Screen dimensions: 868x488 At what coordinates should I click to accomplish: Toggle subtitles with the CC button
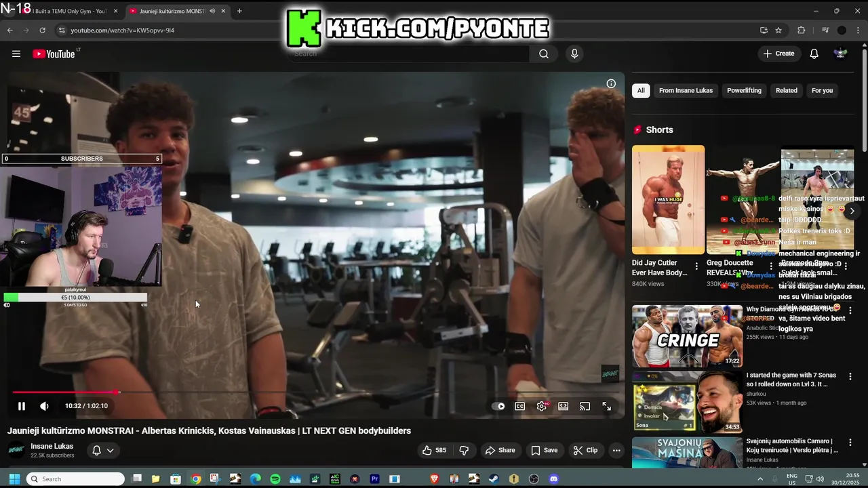coord(519,406)
